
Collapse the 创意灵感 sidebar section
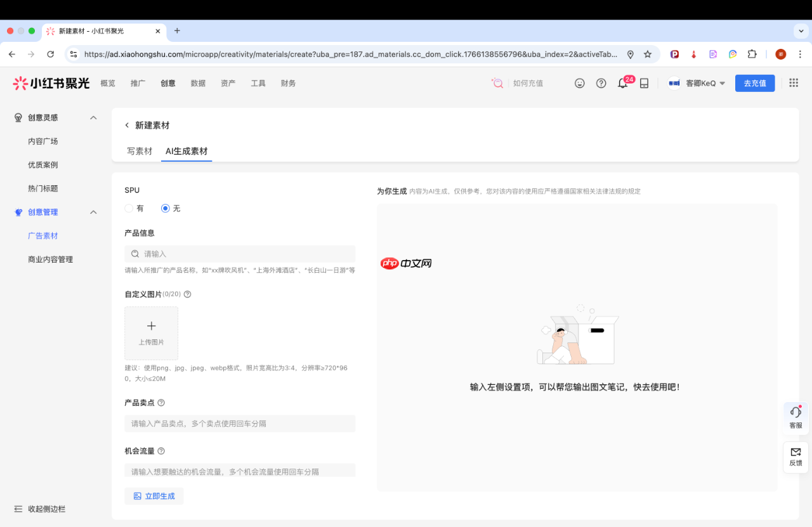(93, 118)
